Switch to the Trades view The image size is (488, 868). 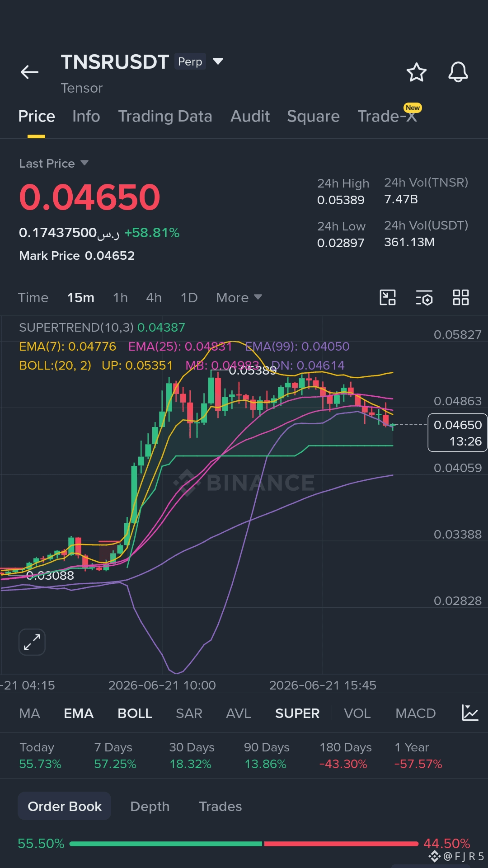(x=221, y=806)
